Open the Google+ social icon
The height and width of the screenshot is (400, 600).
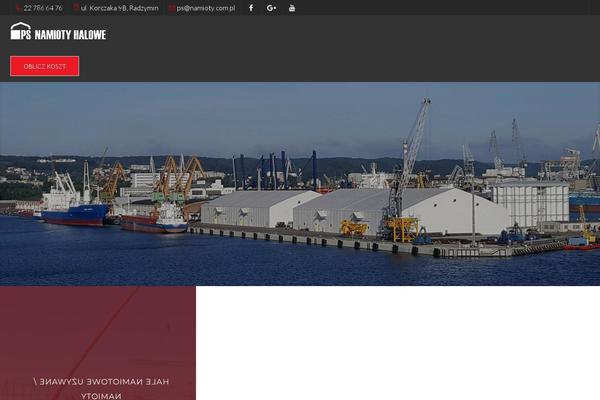click(x=271, y=8)
